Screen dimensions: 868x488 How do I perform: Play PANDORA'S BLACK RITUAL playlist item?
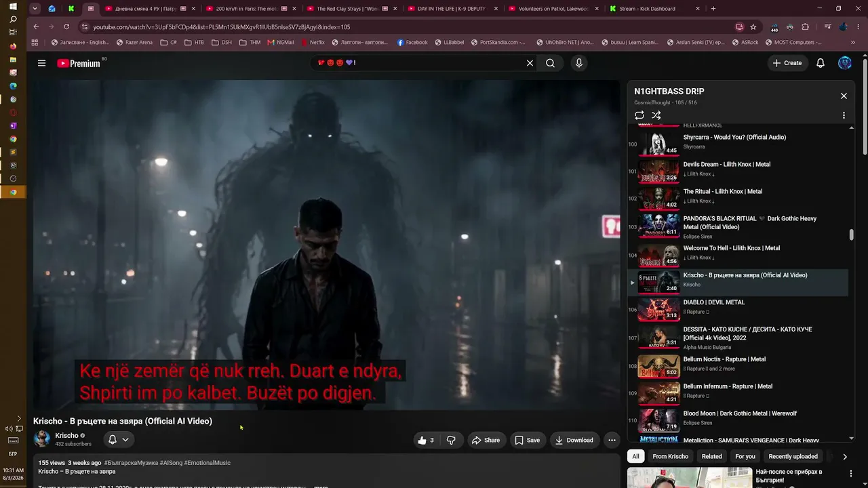738,226
